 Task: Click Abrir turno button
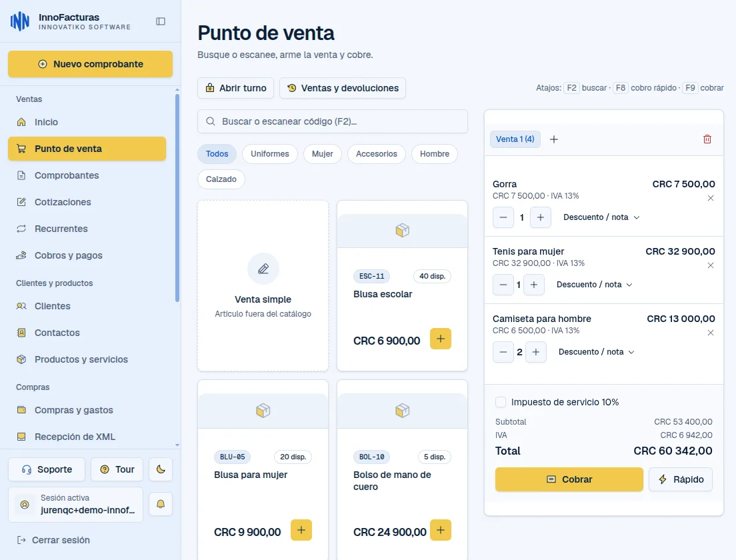click(x=235, y=88)
